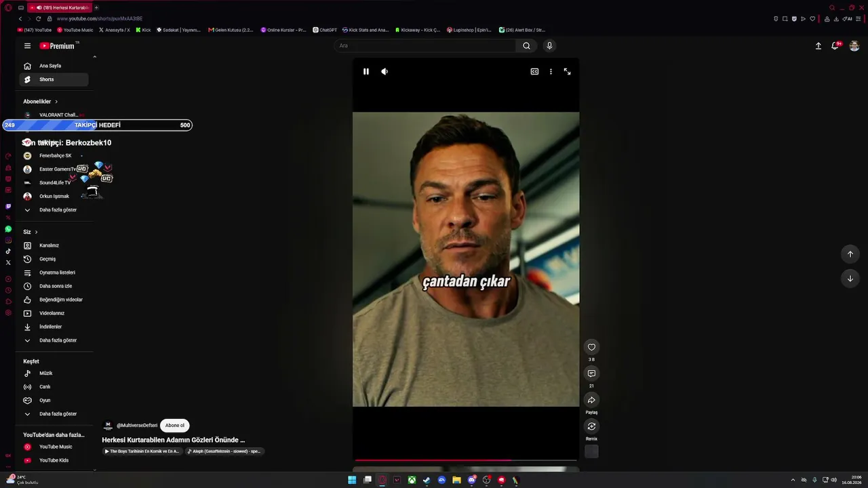Expand the Siz section
The image size is (868, 488).
point(31,232)
